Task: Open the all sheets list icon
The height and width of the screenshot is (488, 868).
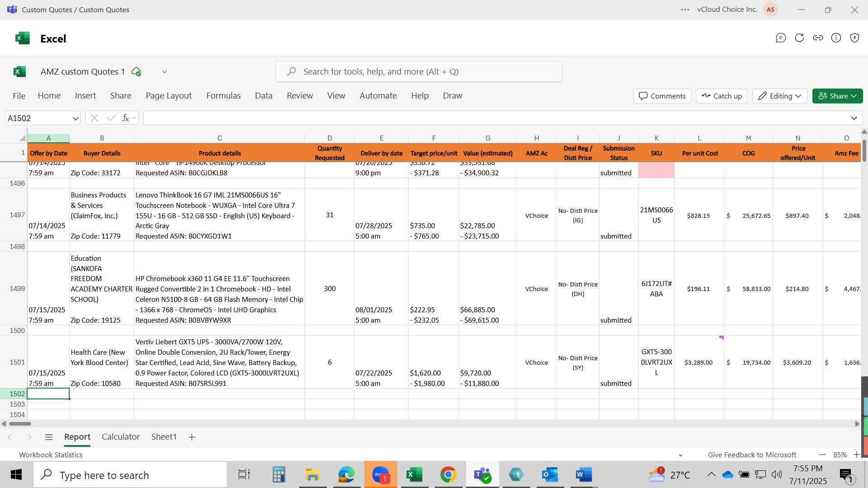Action: [49, 437]
